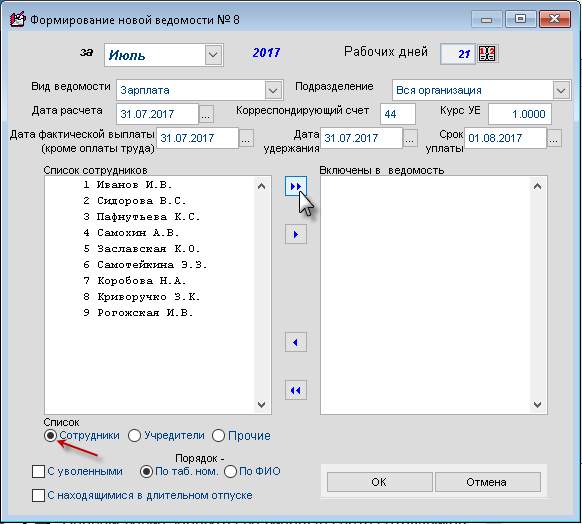Click the Дата расчета date field
Screen dimensions: 582x524
(157, 114)
